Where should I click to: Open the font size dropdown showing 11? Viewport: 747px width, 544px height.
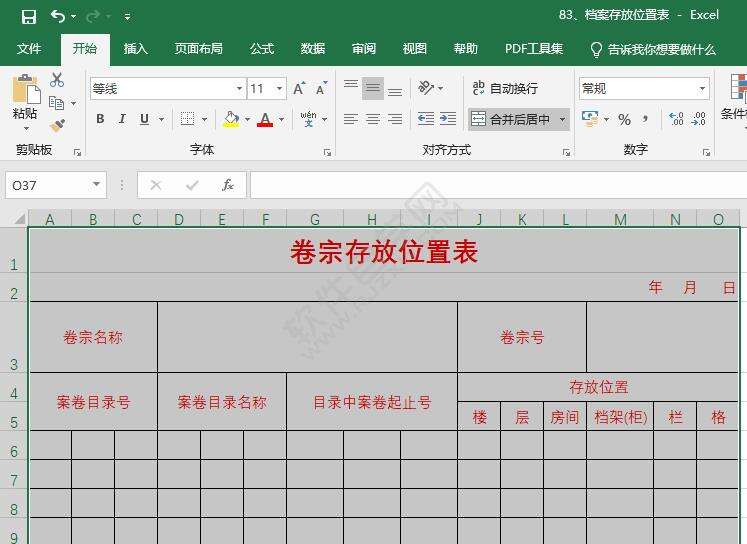279,89
